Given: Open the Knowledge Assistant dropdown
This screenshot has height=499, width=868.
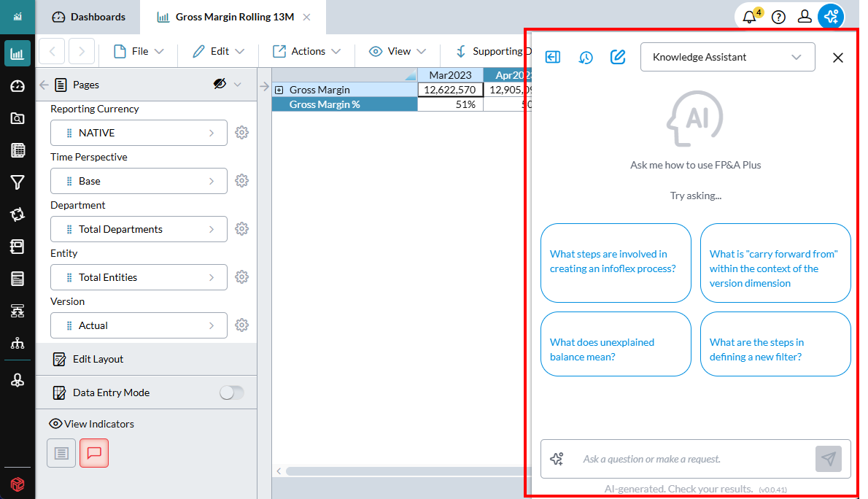Looking at the screenshot, I should (727, 57).
